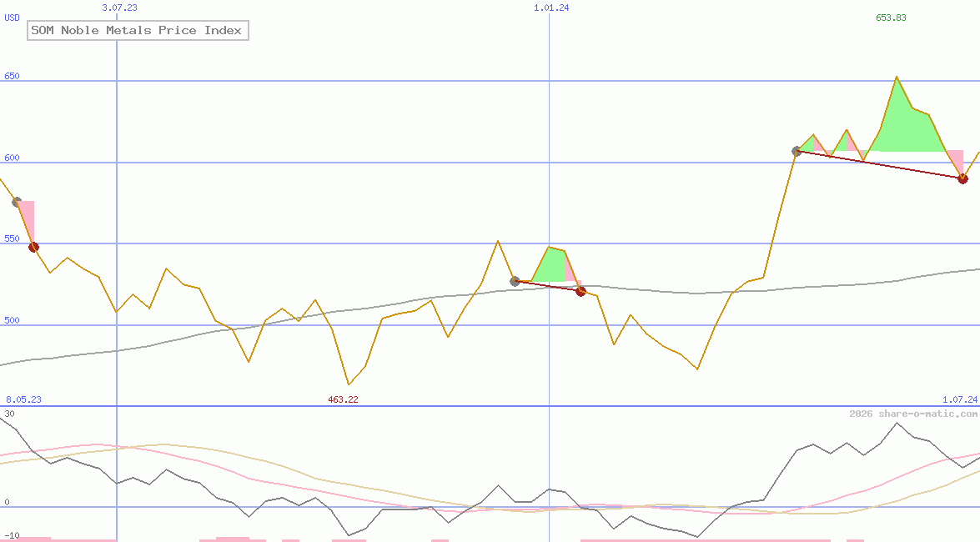Image resolution: width=980 pixels, height=542 pixels.
Task: Click the 30 oscillator scale label
Action: click(x=9, y=414)
